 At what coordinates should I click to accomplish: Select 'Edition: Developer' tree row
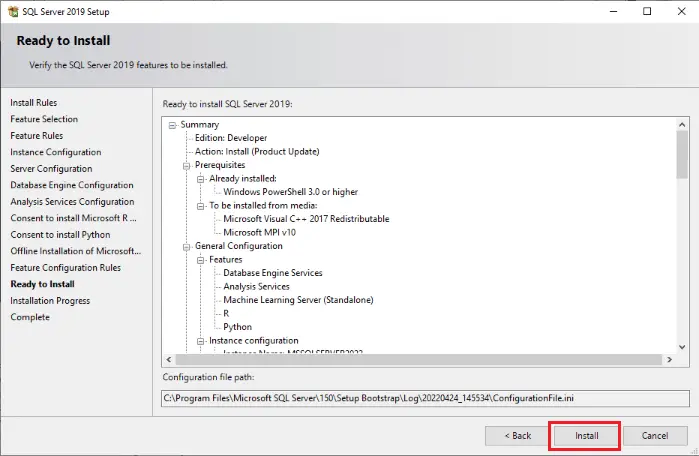tap(231, 138)
